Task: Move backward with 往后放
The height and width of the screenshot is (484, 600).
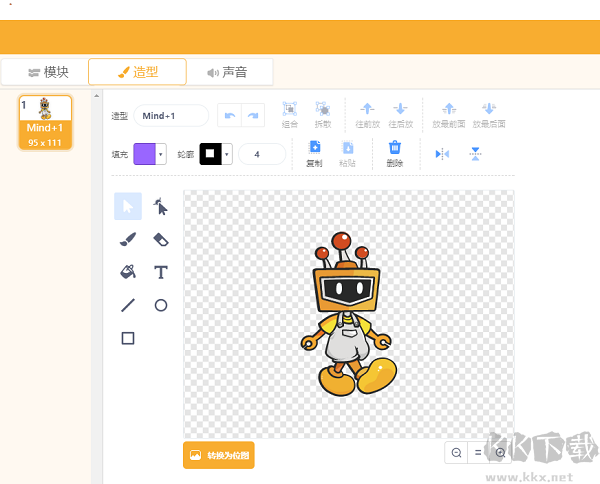Action: [x=401, y=115]
